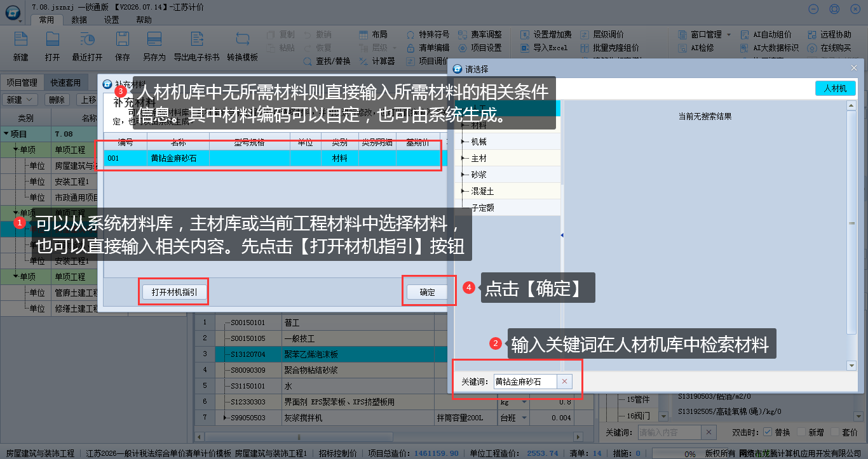Image resolution: width=868 pixels, height=459 pixels.
Task: Click the 确定 button in 补充材料 dialog
Action: click(x=428, y=292)
